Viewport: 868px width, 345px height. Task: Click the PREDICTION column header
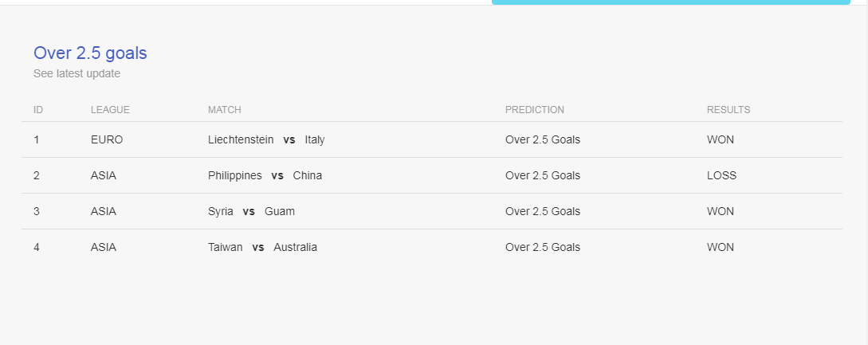point(535,110)
